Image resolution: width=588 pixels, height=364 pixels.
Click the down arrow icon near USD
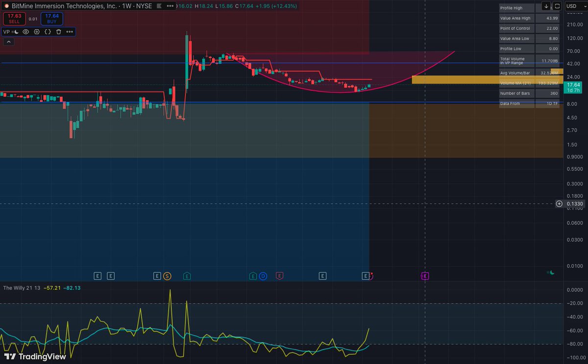546,6
